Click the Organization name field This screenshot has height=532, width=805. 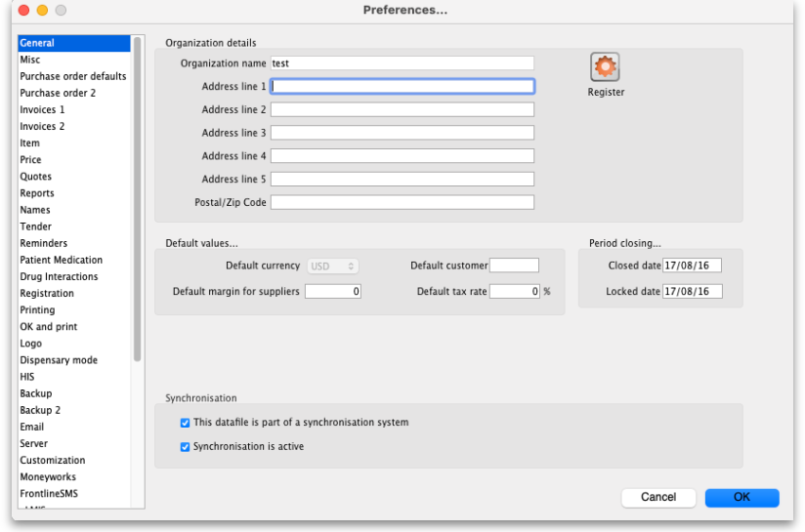(x=402, y=63)
